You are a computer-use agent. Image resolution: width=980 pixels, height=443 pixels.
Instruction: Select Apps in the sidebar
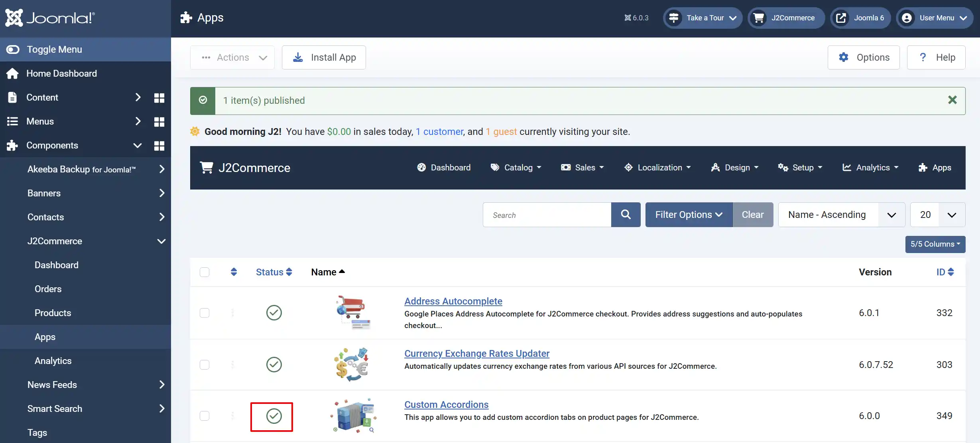[45, 337]
